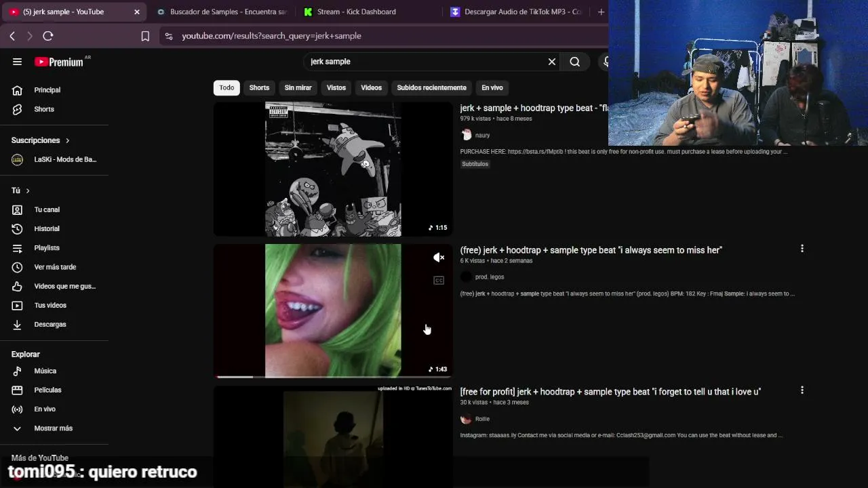Image resolution: width=868 pixels, height=488 pixels.
Task: Switch to Stream - Kick Dashboard tab
Action: coord(356,12)
